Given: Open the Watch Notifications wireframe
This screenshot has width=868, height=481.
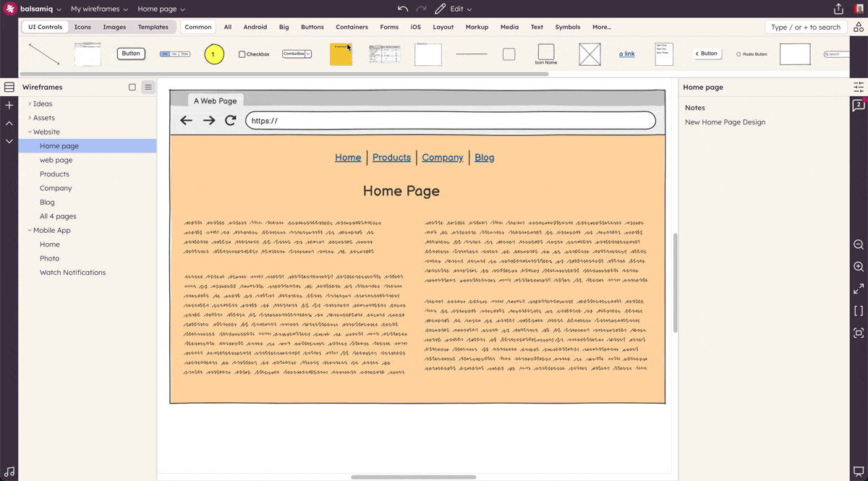Looking at the screenshot, I should coord(72,273).
